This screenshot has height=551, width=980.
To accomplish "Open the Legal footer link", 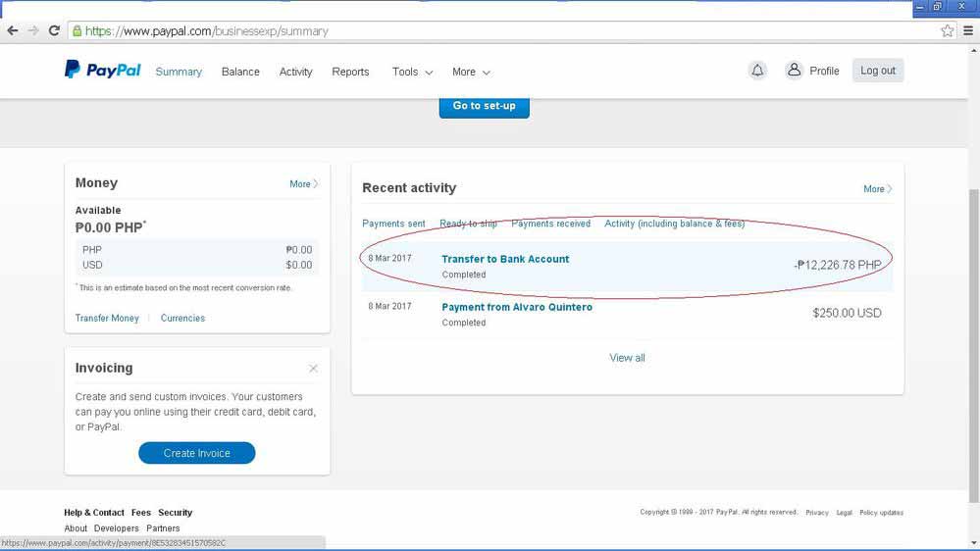I will click(845, 512).
